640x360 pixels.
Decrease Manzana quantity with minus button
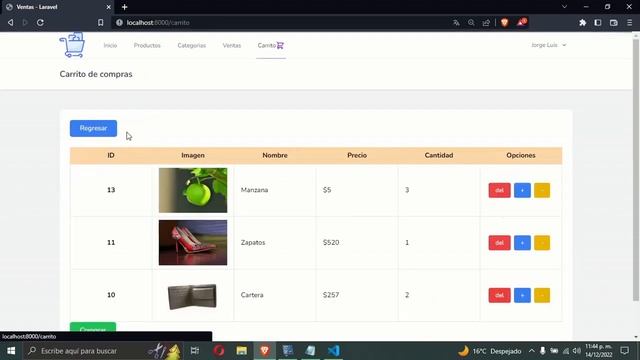(542, 190)
